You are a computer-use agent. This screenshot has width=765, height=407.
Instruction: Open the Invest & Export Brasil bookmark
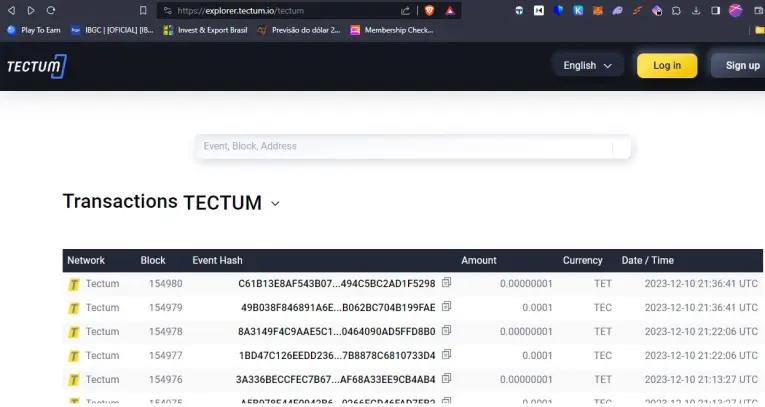205,30
